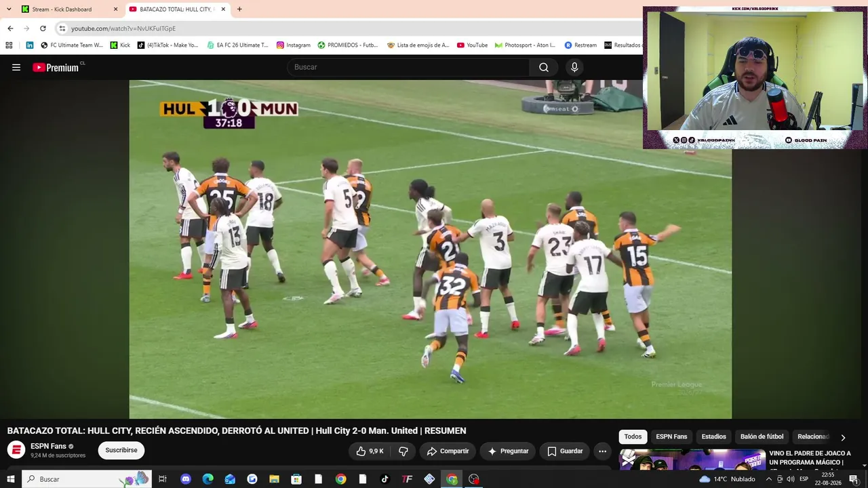Select the Balón de fútbol filter chip
The height and width of the screenshot is (488, 868).
click(762, 437)
